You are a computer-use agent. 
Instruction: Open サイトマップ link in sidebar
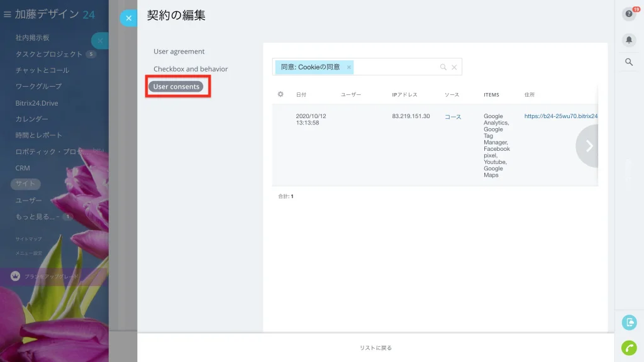coord(29,239)
